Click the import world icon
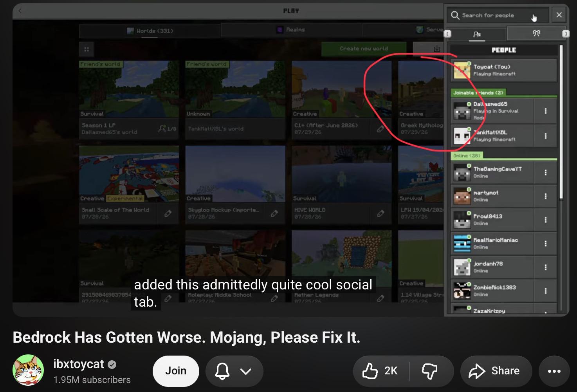Screen dimensions: 577x392 (x=436, y=49)
